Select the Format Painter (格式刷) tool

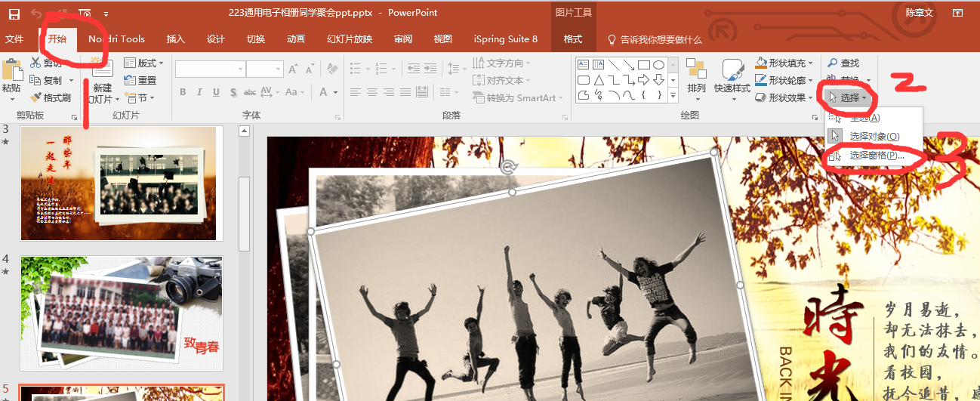point(51,97)
